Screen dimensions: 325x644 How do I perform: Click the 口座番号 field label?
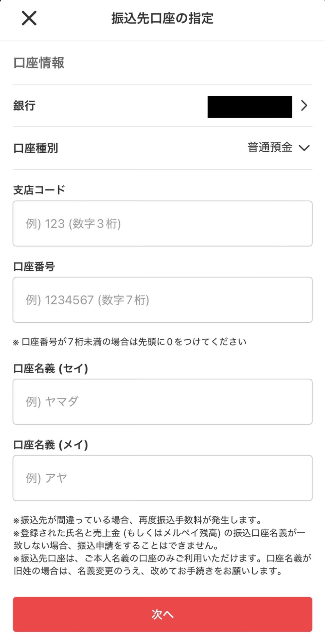tap(34, 267)
